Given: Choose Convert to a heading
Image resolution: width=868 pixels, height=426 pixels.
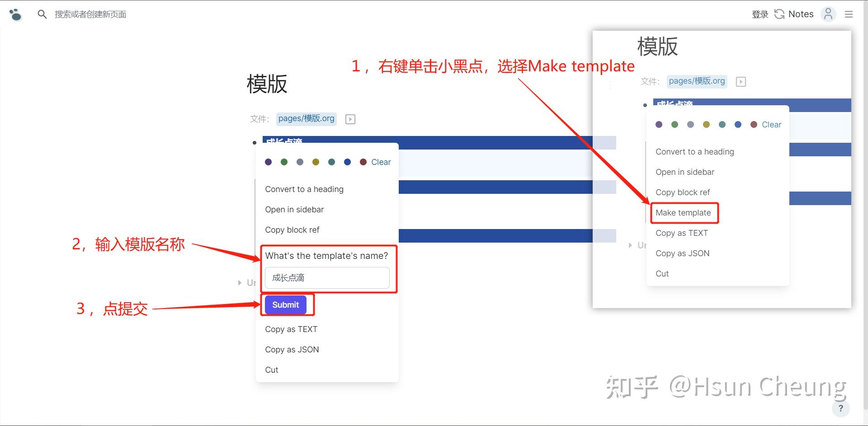Looking at the screenshot, I should [x=304, y=189].
